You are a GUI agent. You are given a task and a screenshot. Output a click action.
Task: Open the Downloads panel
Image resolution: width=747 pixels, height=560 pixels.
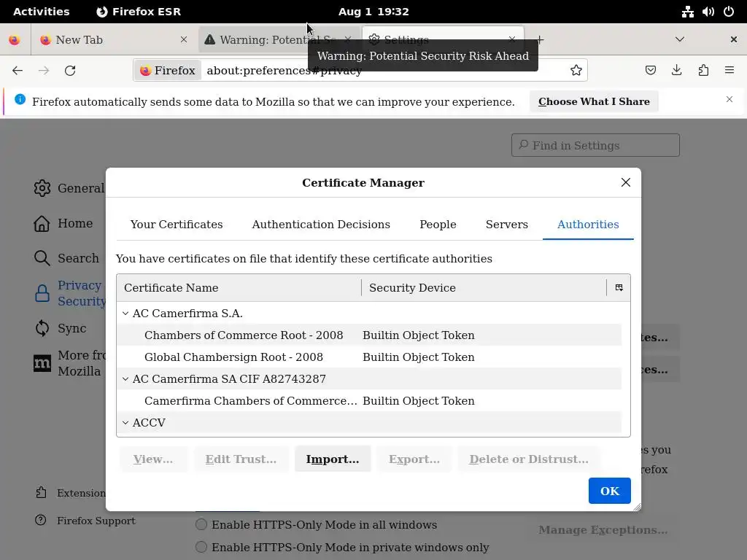pyautogui.click(x=676, y=71)
